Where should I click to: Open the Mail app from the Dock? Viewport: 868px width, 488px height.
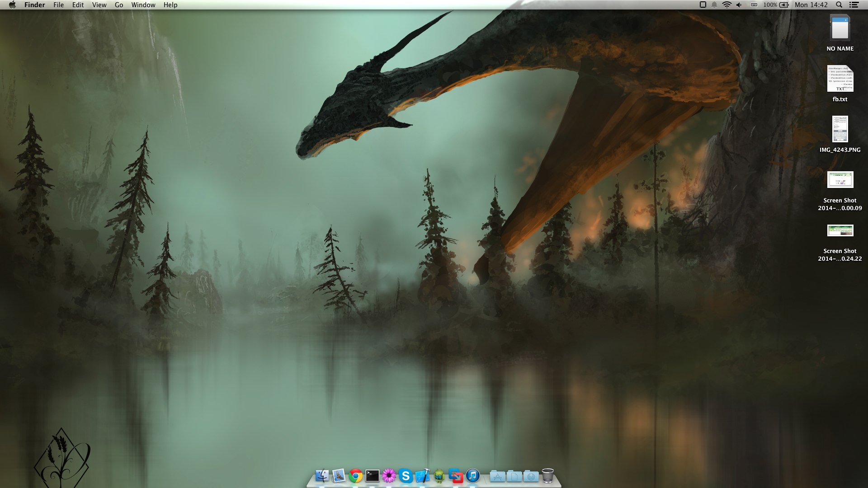point(339,476)
